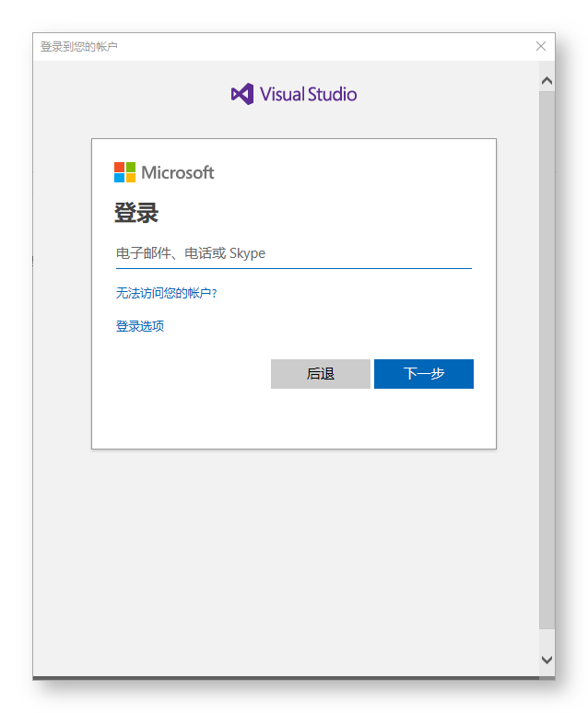The image size is (588, 713).
Task: Click the 登录到您的帐户 window title text
Action: [79, 46]
